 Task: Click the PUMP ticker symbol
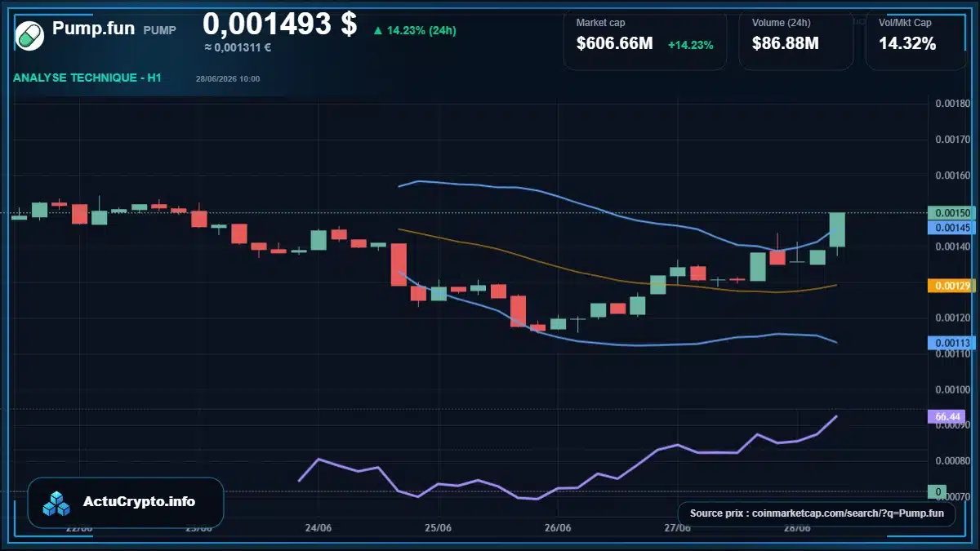point(159,30)
